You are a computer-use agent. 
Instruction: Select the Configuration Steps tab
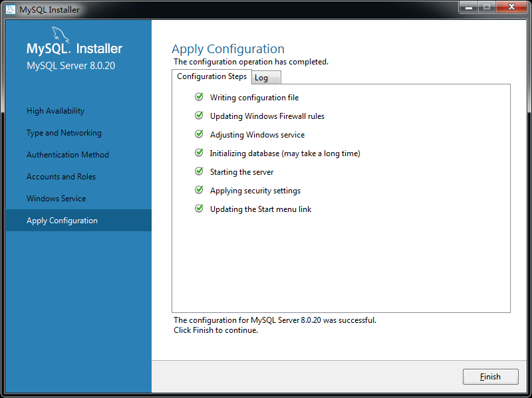coord(211,76)
